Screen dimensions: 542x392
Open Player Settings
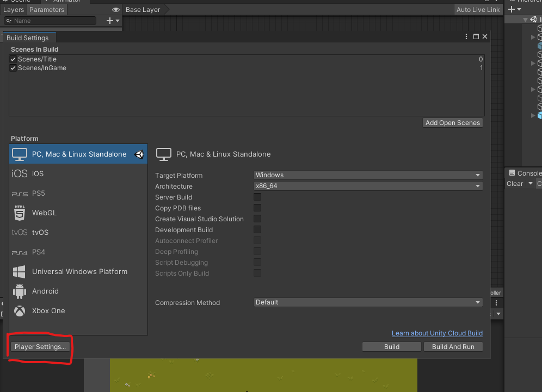coord(40,347)
